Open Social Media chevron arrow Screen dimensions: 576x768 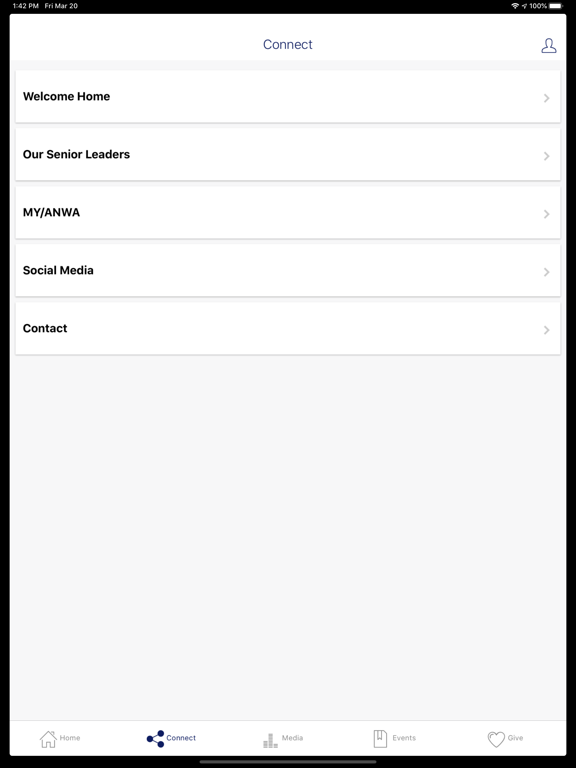tap(547, 272)
